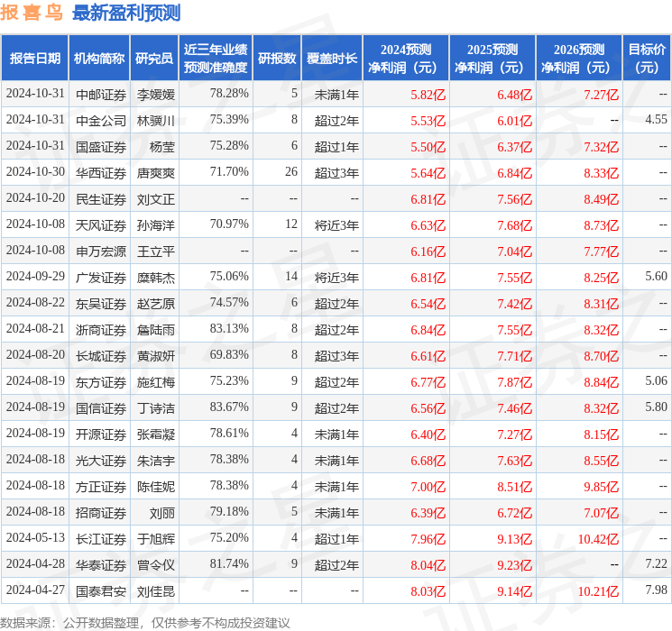The width and height of the screenshot is (672, 631).
Task: Click researcher name 孙海洋
Action: point(156,224)
